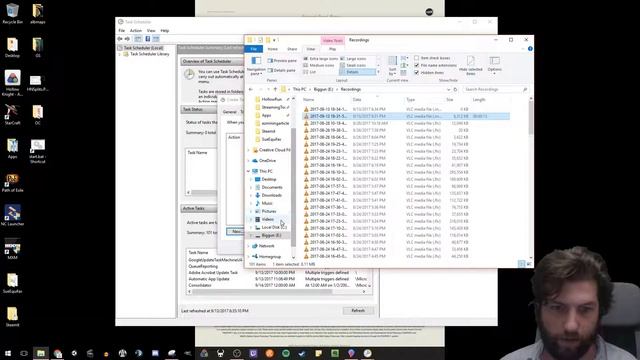Viewport: 640px width, 360px height.
Task: Open the File tab in Explorer
Action: tap(253, 49)
